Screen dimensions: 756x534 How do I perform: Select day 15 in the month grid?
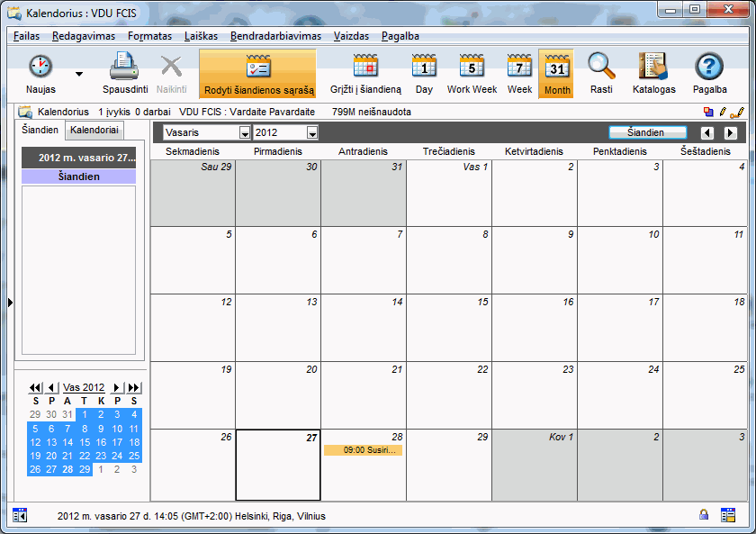pos(448,328)
